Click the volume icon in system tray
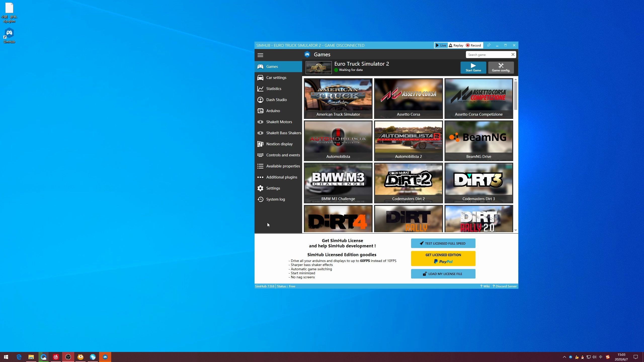 (x=594, y=357)
